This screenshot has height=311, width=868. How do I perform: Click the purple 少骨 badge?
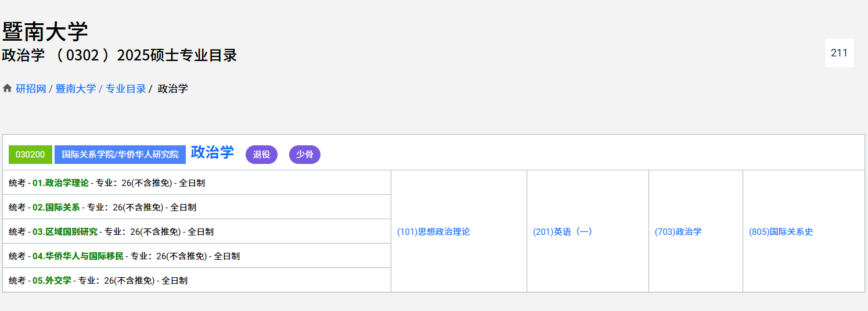304,155
